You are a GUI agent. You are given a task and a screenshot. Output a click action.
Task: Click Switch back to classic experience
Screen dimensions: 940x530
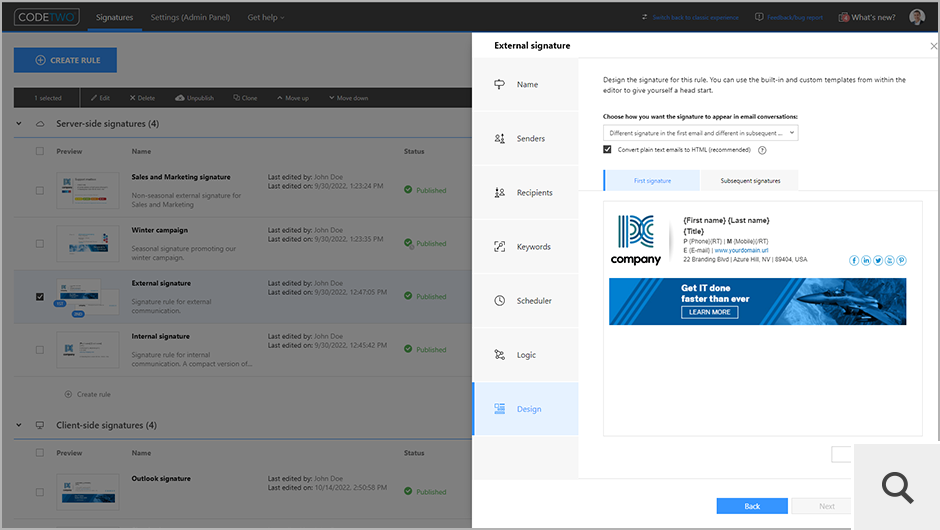point(695,17)
